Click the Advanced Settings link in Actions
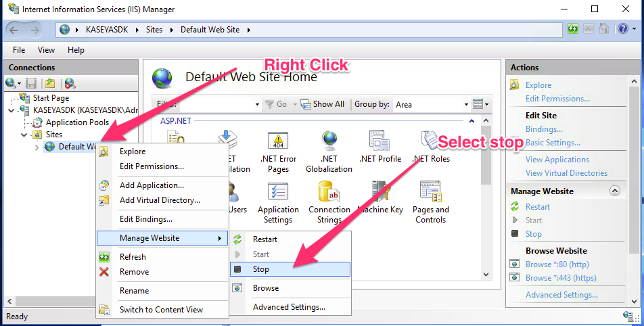Image resolution: width=644 pixels, height=326 pixels. (561, 294)
